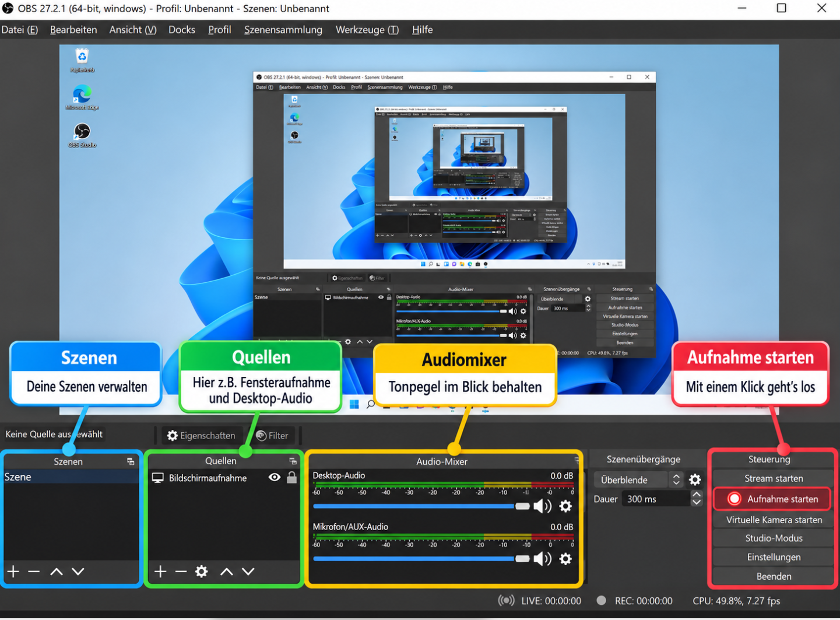
Task: Click 'Keine Quelle ausgewählt' label
Action: (x=54, y=435)
